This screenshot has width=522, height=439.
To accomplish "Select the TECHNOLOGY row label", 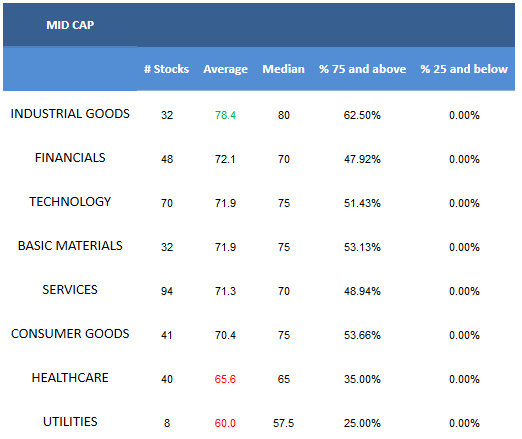I will (x=70, y=202).
